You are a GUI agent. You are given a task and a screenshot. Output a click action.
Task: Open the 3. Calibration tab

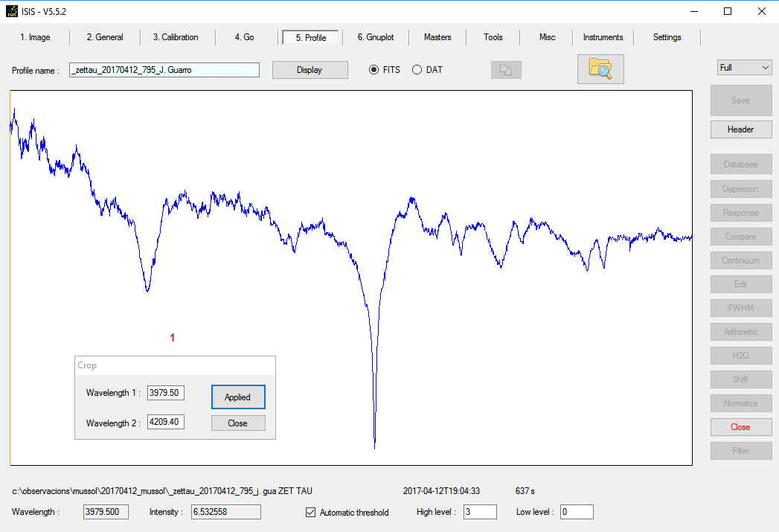coord(176,37)
